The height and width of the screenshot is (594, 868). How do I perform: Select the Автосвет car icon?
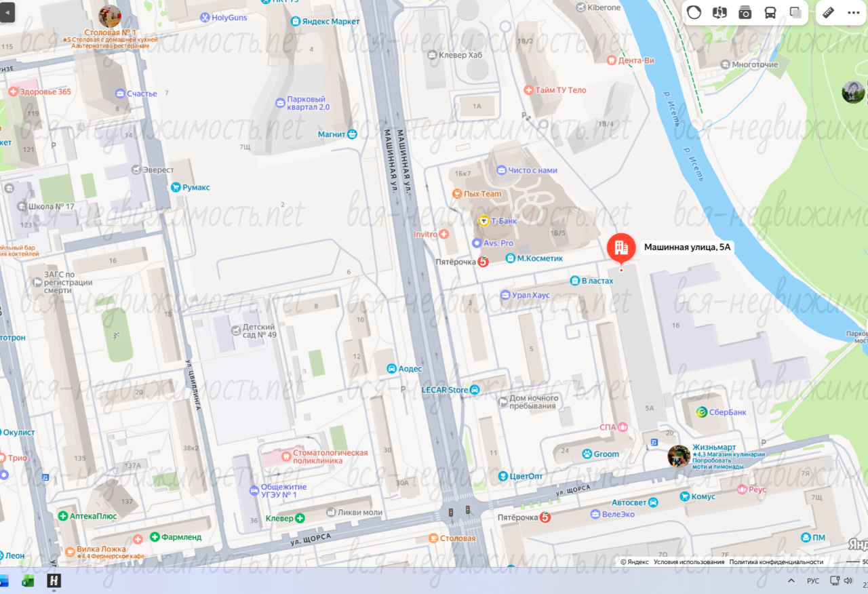pos(652,502)
